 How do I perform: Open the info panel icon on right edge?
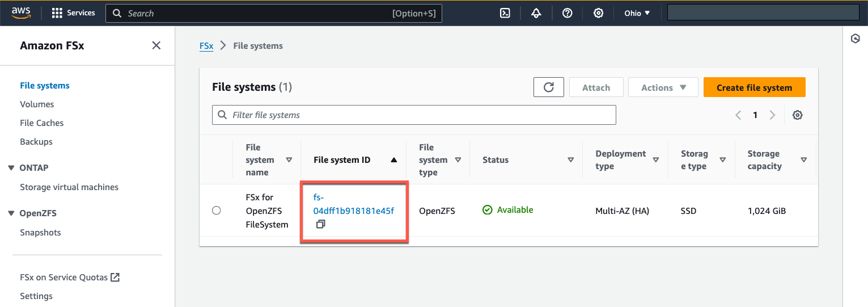tap(856, 39)
